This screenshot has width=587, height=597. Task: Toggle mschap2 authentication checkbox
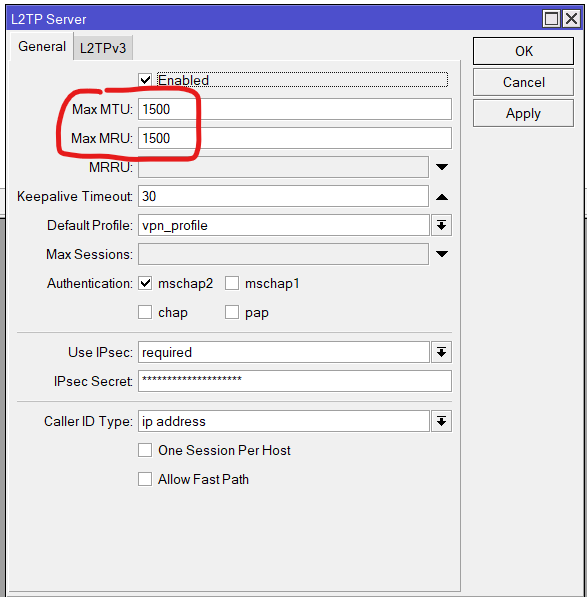point(145,283)
